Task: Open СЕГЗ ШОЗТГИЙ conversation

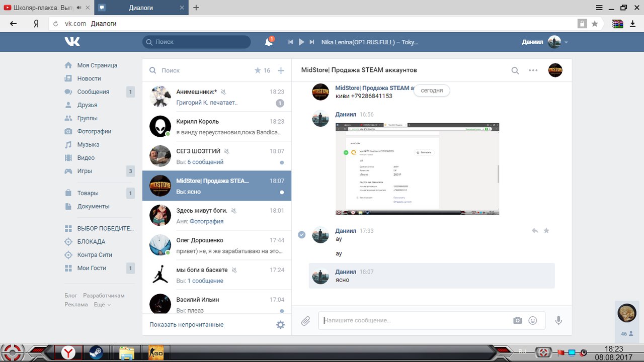Action: click(217, 156)
